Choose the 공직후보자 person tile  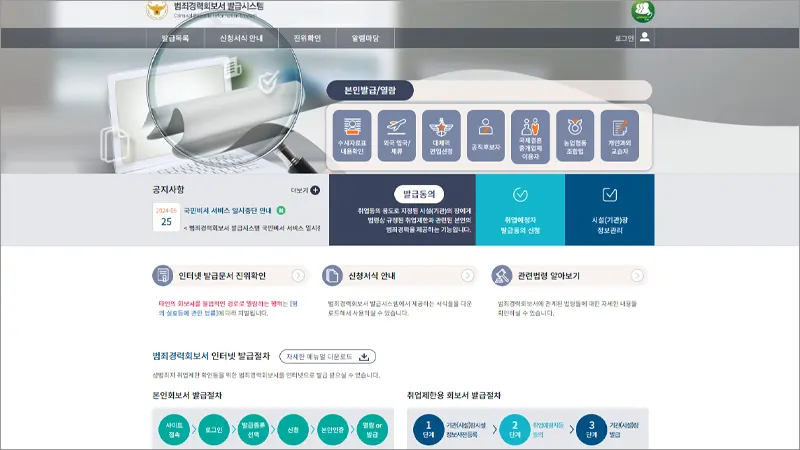coord(486,136)
